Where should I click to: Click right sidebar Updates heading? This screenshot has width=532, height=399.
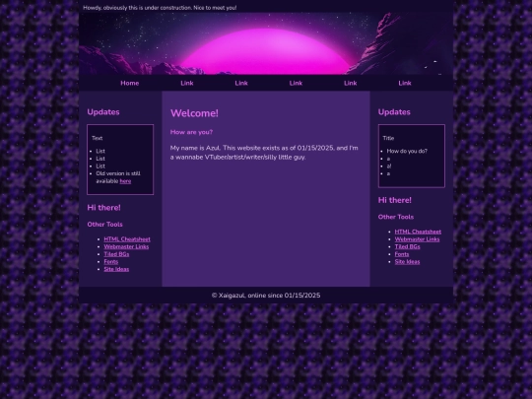click(x=394, y=112)
